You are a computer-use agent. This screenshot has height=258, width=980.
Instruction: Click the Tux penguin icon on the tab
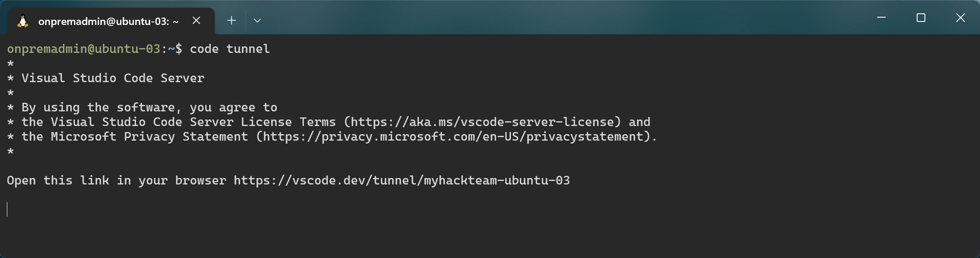click(22, 20)
